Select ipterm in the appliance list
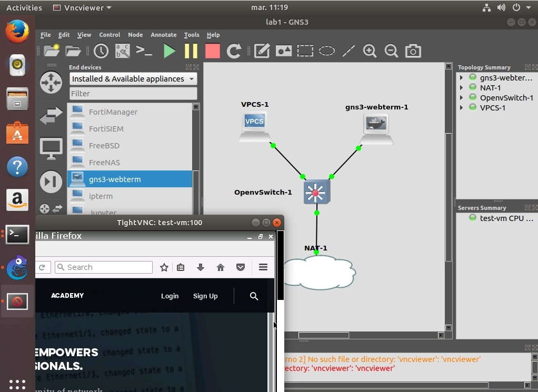The image size is (538, 392). pyautogui.click(x=129, y=196)
